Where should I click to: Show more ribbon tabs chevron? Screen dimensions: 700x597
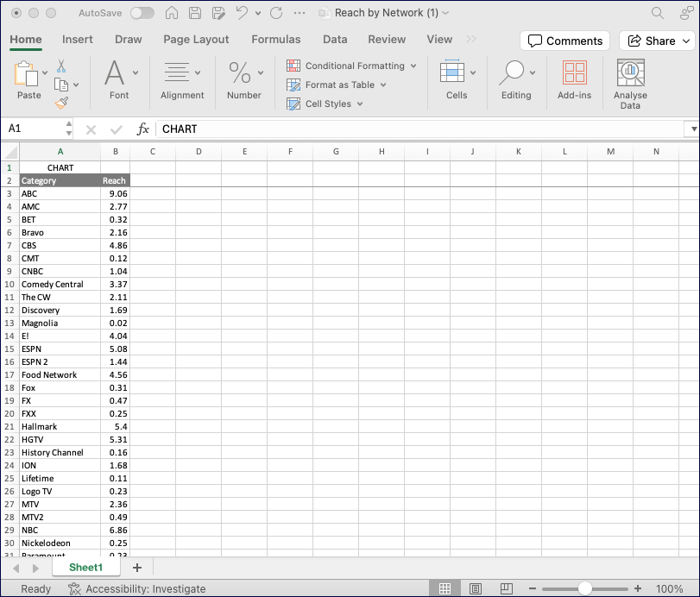point(470,40)
